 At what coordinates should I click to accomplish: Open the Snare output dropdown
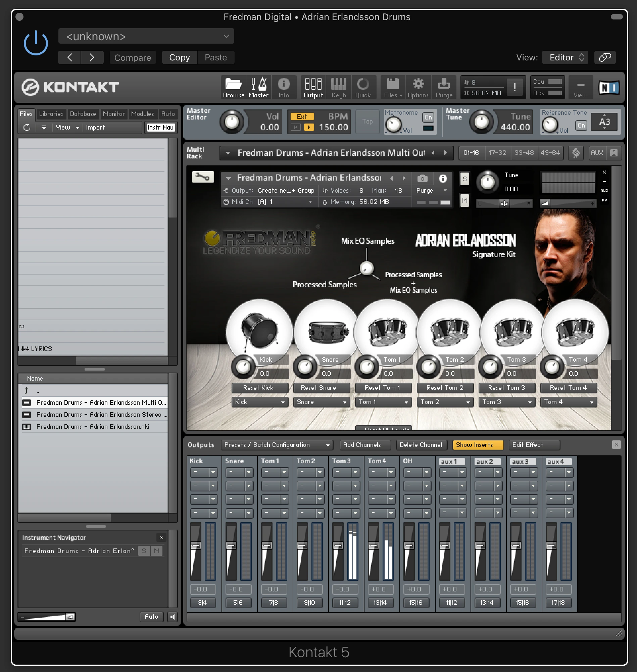(322, 402)
